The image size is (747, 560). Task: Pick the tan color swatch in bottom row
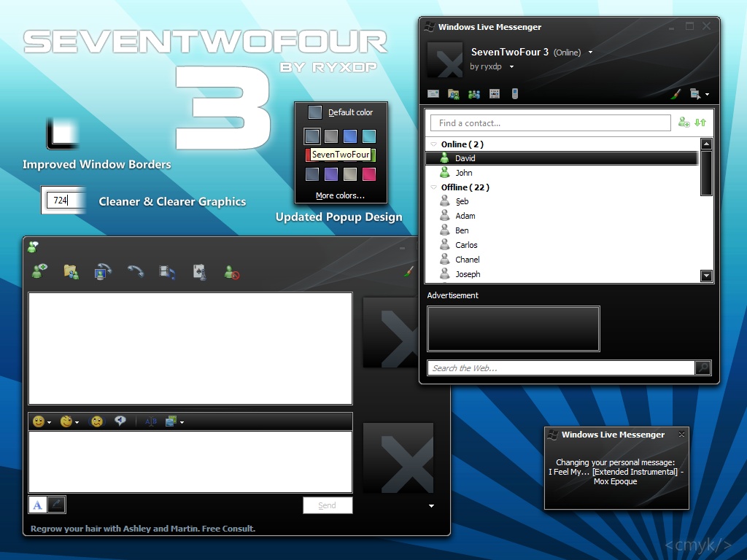coord(350,174)
